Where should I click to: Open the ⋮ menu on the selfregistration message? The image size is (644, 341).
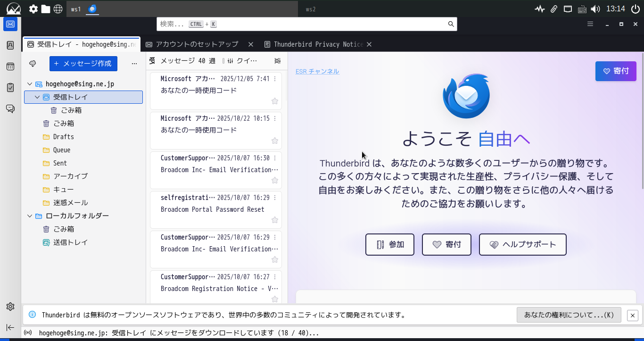[275, 198]
